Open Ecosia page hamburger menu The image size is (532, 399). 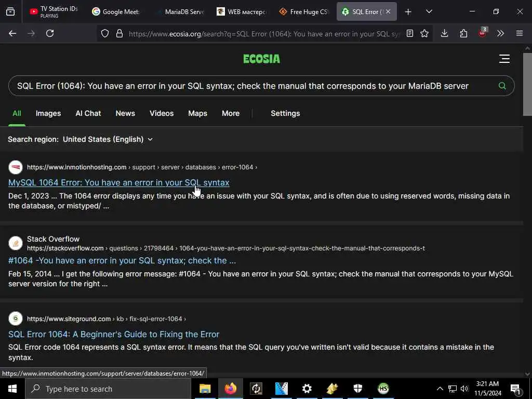[504, 59]
